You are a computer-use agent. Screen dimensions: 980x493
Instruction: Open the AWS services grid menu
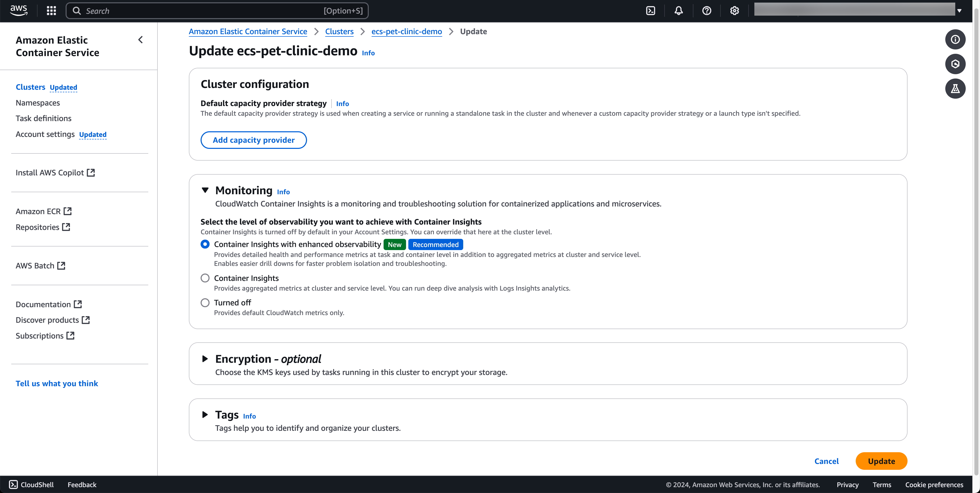click(51, 11)
